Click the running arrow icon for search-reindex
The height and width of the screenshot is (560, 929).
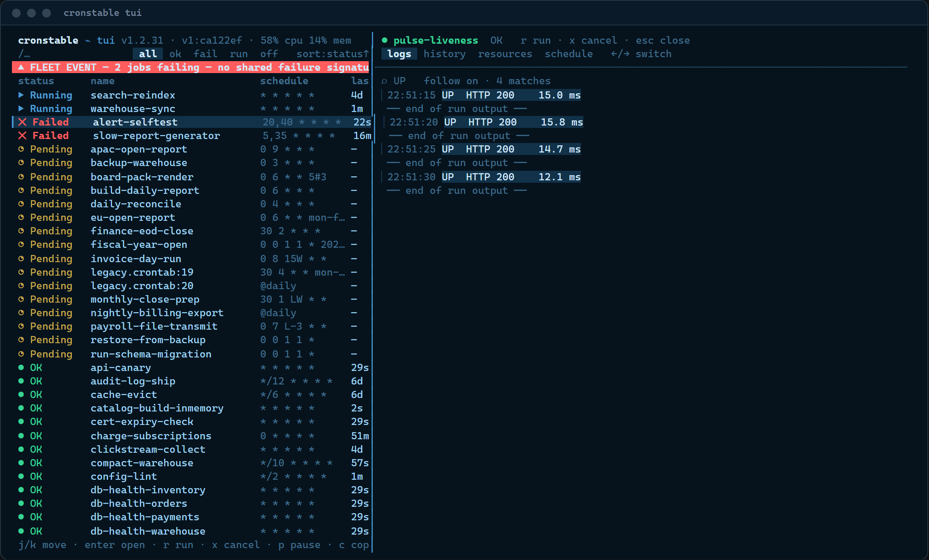pos(21,95)
